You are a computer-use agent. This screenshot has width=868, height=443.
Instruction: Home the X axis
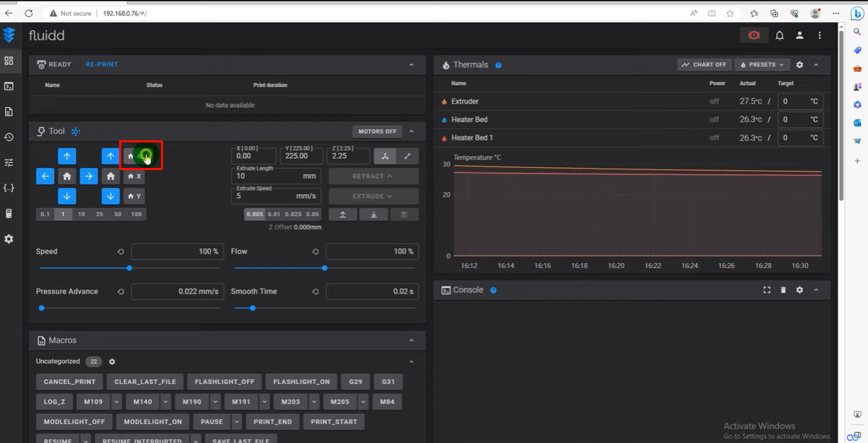point(134,176)
